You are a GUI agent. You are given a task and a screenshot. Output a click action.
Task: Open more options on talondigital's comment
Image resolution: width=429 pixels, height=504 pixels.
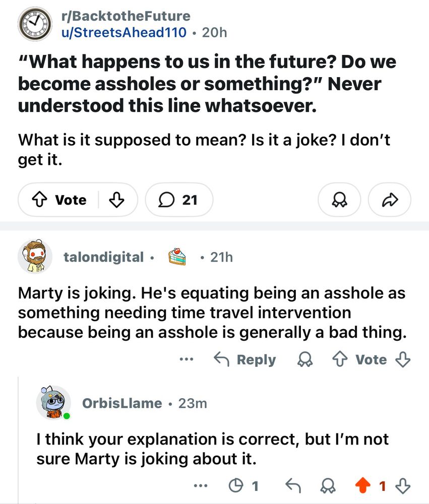(x=187, y=359)
